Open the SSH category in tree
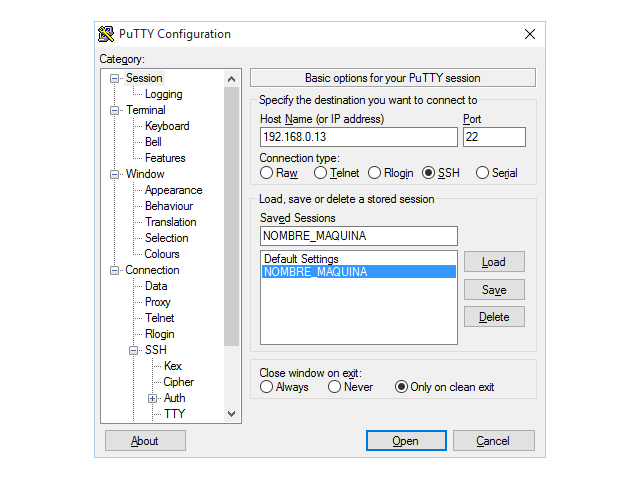640x480 pixels. click(x=156, y=350)
